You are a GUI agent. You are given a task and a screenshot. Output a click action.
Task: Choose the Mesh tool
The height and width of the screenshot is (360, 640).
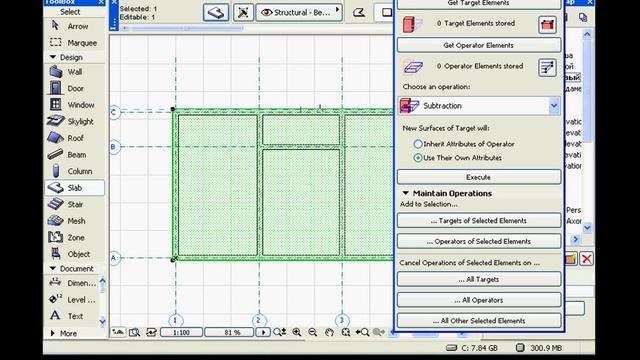(74, 221)
